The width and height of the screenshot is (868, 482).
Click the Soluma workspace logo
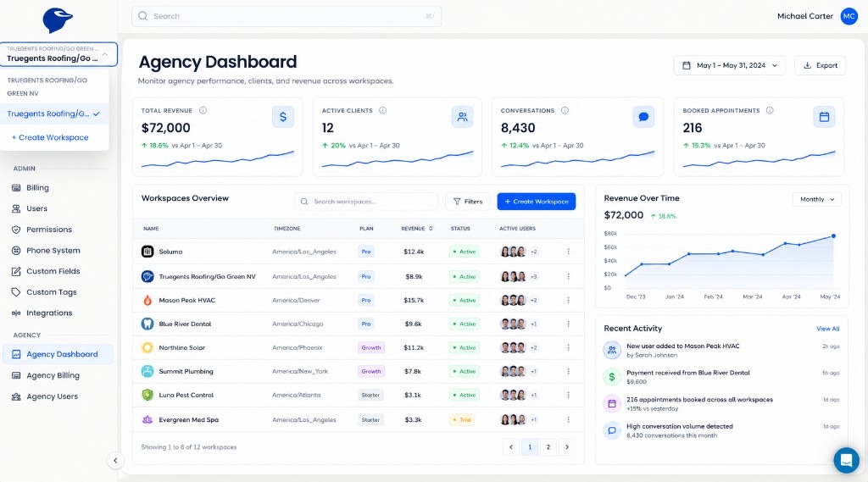pos(147,252)
